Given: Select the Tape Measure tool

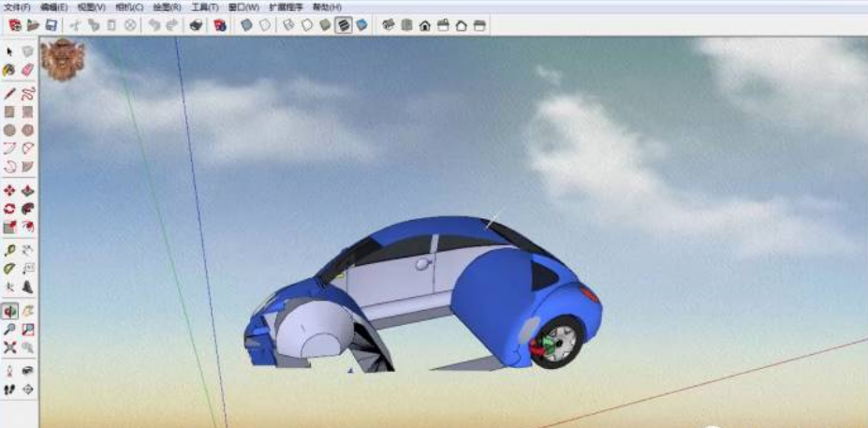Looking at the screenshot, I should [9, 250].
